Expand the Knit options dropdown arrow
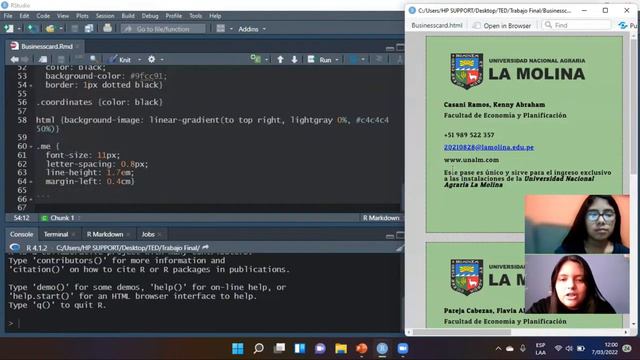Image resolution: width=640 pixels, height=360 pixels. pyautogui.click(x=140, y=60)
